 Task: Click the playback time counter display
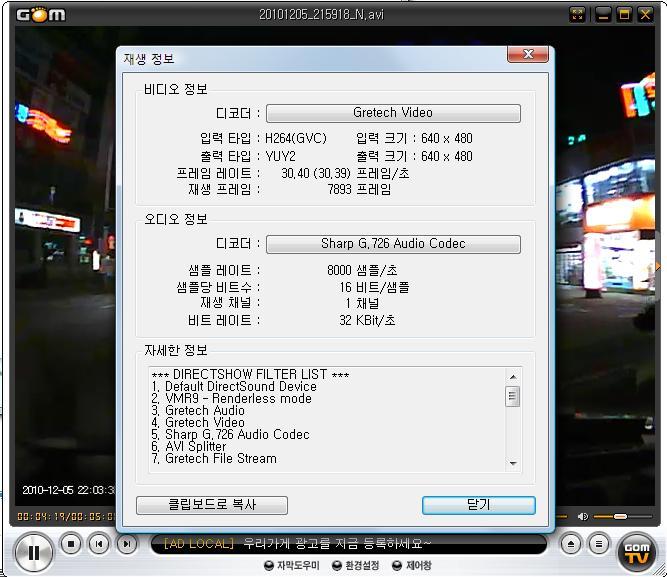point(66,517)
